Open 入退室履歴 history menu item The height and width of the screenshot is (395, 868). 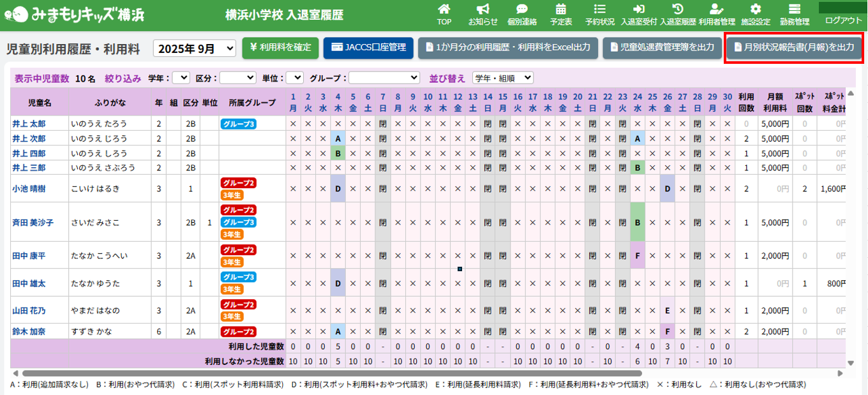(x=678, y=14)
